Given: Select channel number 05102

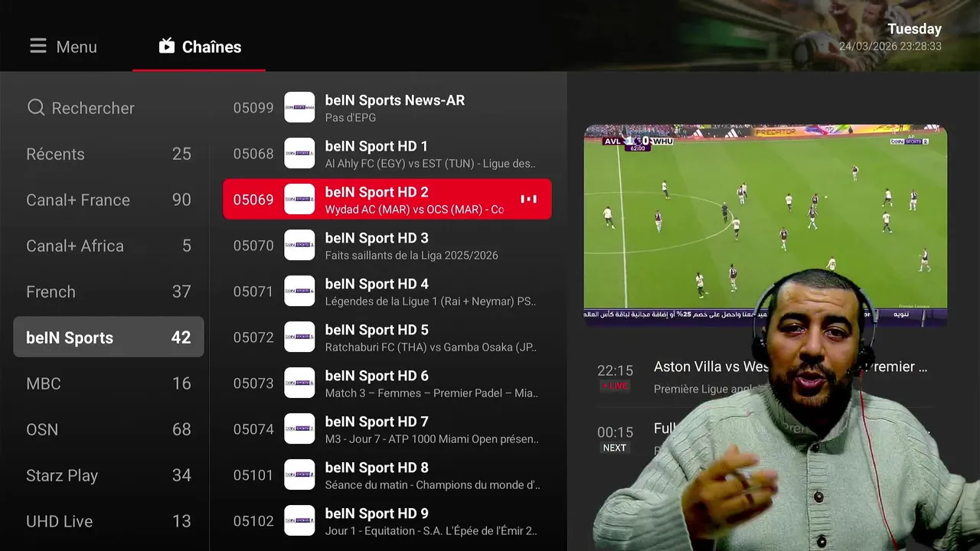Looking at the screenshot, I should pyautogui.click(x=253, y=521).
